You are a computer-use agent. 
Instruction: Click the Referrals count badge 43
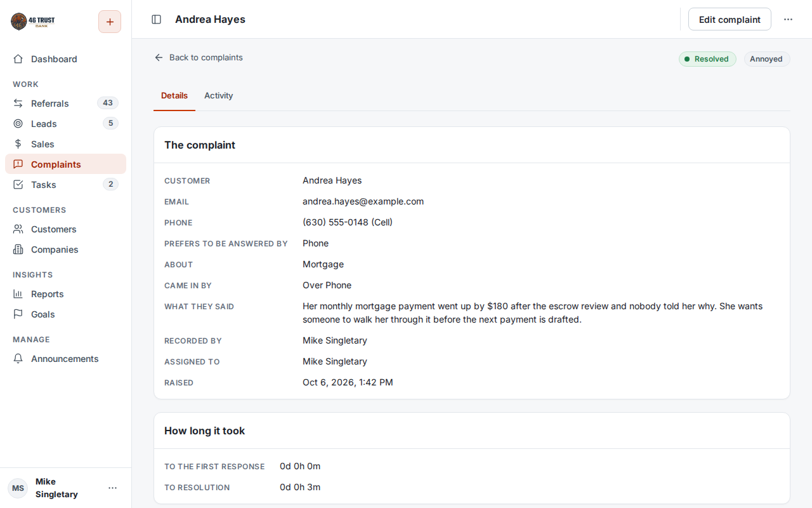click(x=108, y=103)
